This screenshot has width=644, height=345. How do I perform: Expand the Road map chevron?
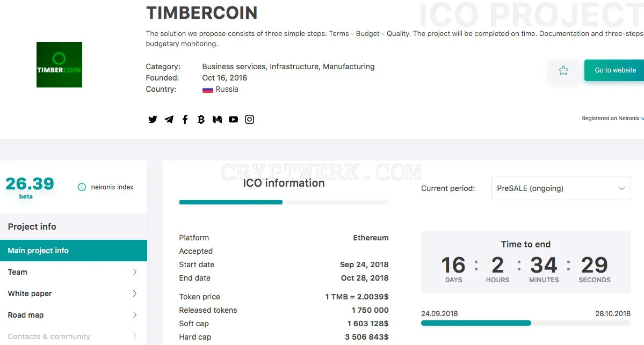(x=135, y=315)
